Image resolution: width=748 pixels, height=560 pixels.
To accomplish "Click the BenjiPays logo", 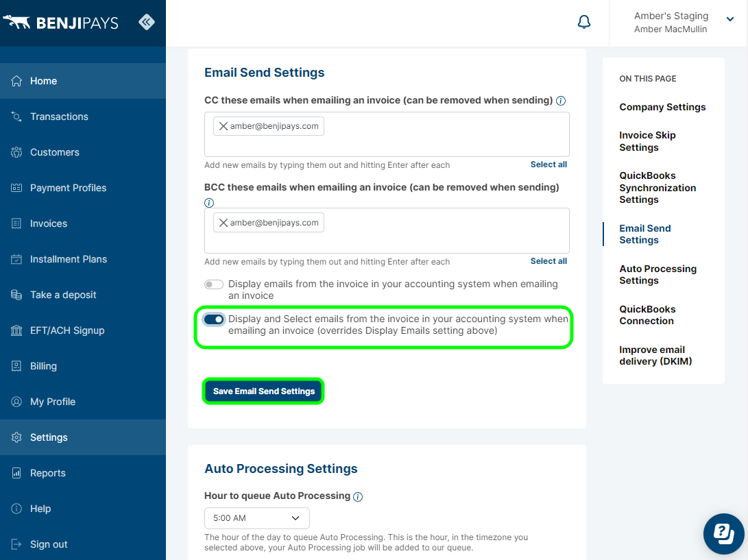I will 60,23.
